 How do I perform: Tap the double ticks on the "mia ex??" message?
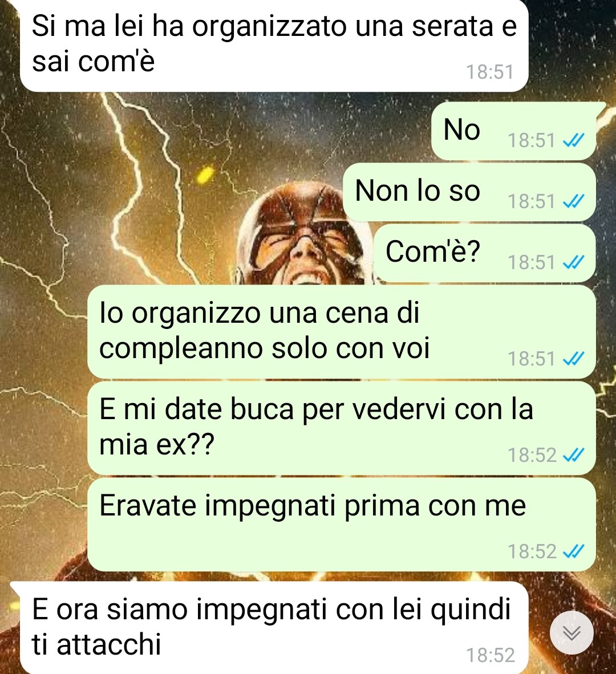574,455
